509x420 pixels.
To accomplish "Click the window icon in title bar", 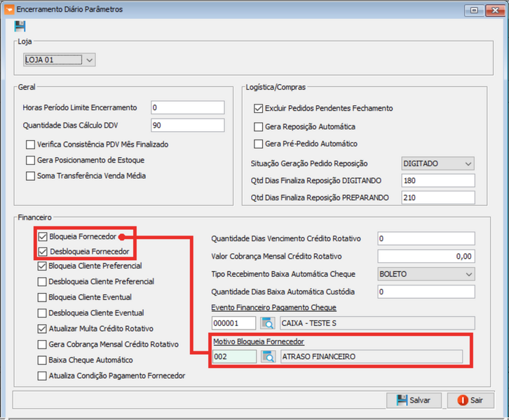I will pyautogui.click(x=8, y=10).
